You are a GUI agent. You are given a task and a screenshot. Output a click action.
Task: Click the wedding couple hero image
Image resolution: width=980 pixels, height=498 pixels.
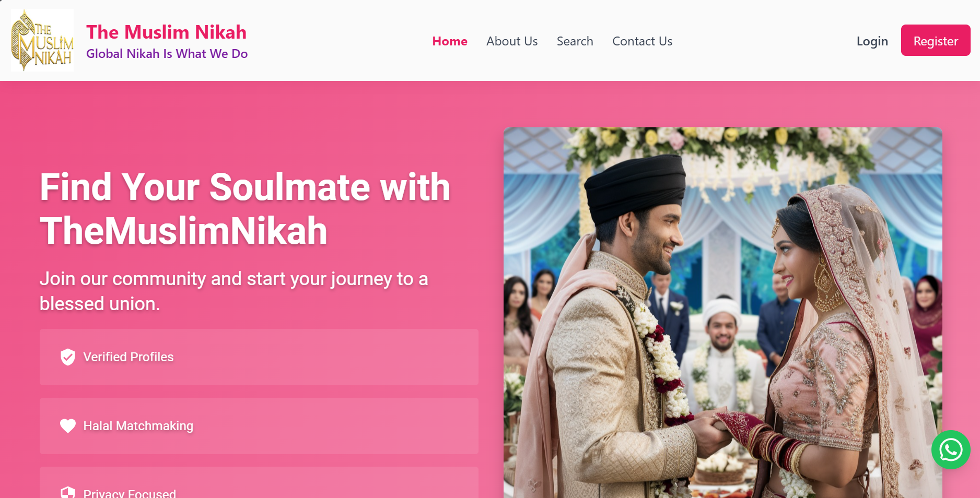pos(723,313)
